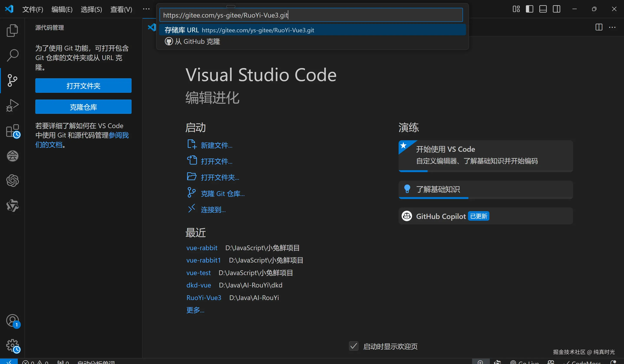Open recent project vue-rabbit
Screen dimensions: 624x364
click(x=202, y=248)
